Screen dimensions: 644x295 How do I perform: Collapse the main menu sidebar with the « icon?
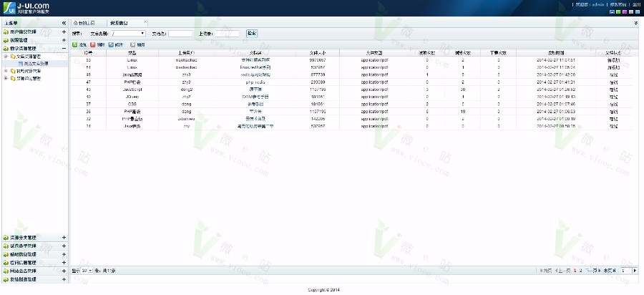[64, 23]
